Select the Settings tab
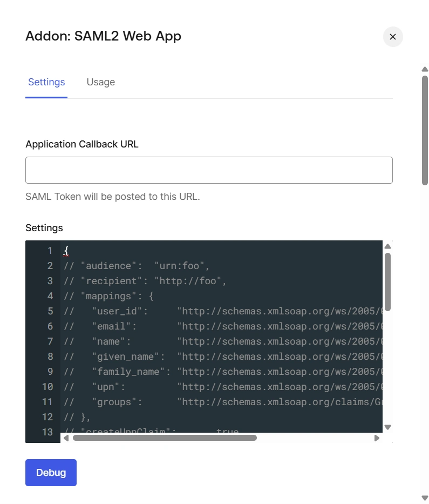429x504 pixels. point(46,82)
